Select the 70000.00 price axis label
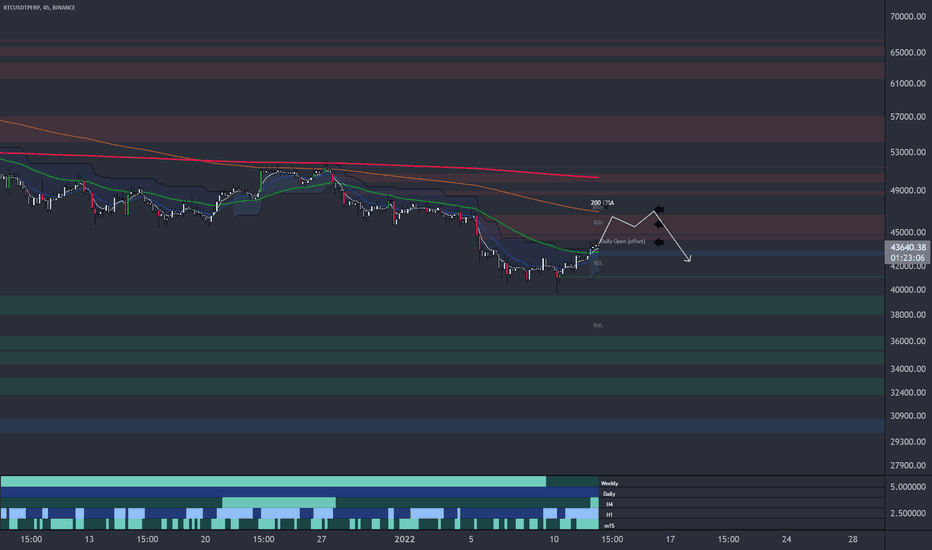The width and height of the screenshot is (932, 550). [x=908, y=17]
